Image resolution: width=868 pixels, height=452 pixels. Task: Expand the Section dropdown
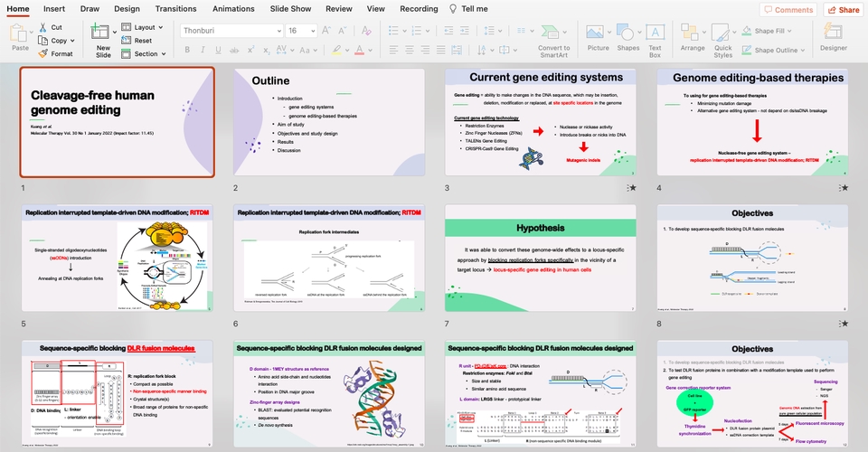[164, 53]
